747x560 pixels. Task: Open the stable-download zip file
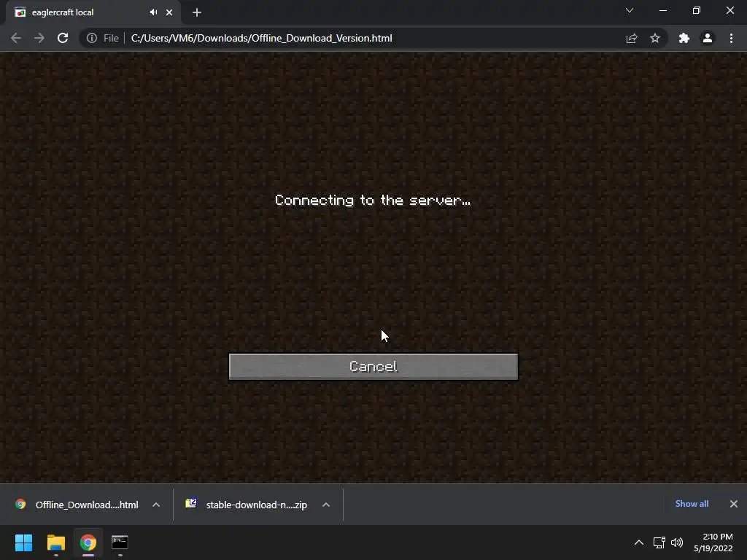248,505
